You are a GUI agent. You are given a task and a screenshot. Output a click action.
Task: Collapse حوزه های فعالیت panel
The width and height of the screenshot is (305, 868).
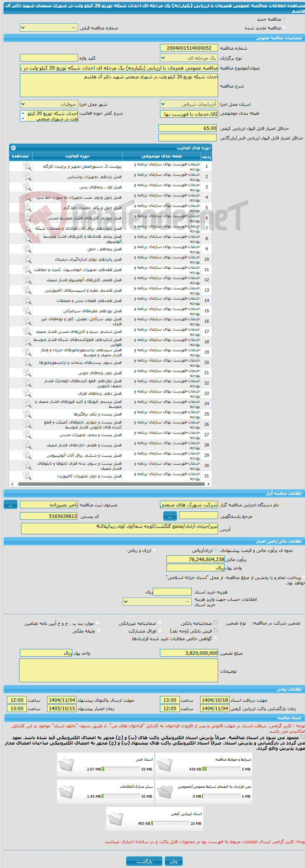click(x=13, y=148)
